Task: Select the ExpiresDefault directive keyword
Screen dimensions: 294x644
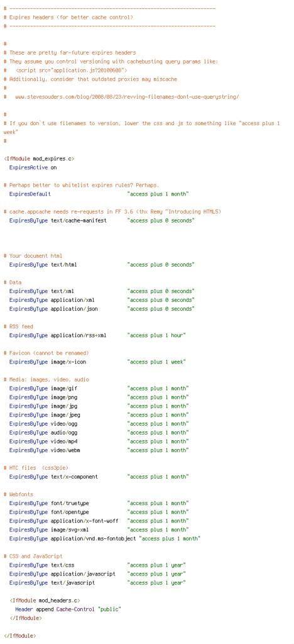Action: (x=30, y=194)
